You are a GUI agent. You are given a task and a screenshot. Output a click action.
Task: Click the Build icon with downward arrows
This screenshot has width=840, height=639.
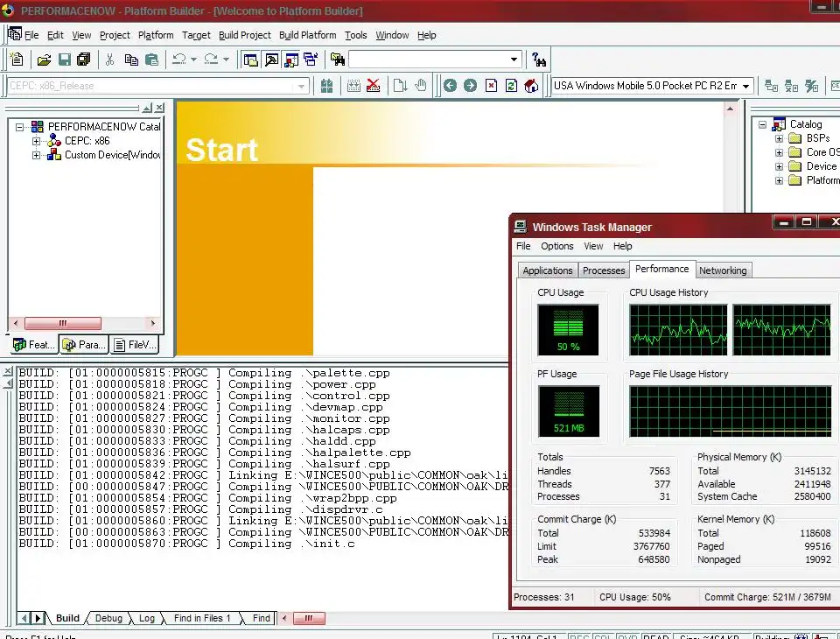(353, 86)
